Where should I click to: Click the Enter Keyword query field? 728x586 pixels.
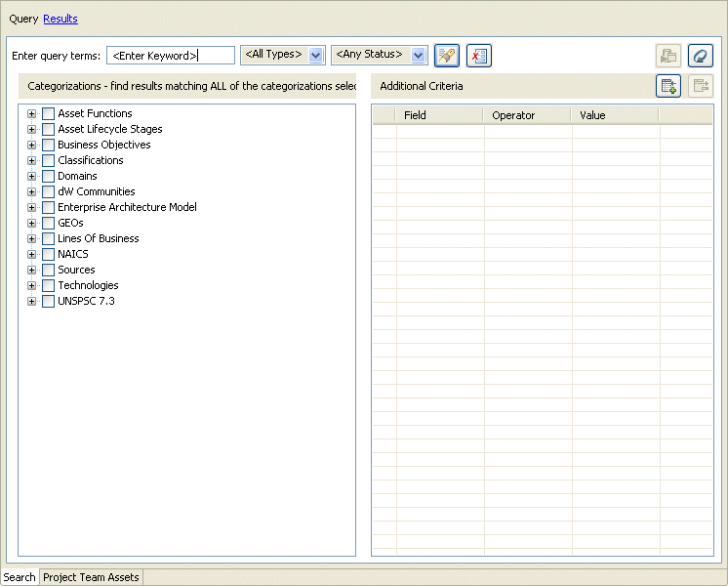[x=171, y=56]
